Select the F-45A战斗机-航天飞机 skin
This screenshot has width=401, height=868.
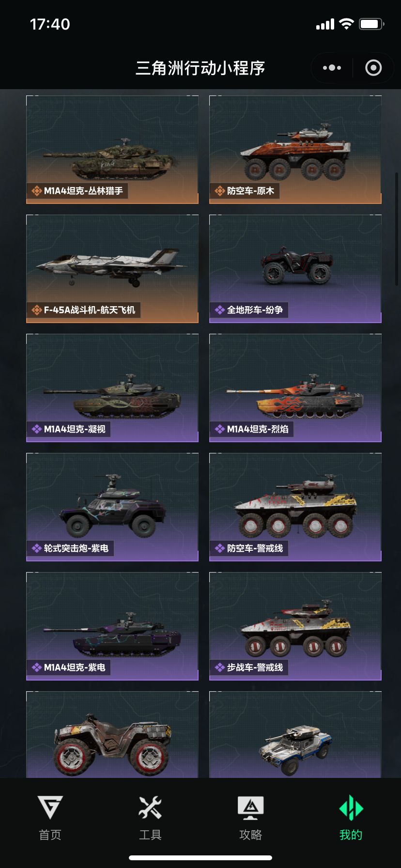112,268
